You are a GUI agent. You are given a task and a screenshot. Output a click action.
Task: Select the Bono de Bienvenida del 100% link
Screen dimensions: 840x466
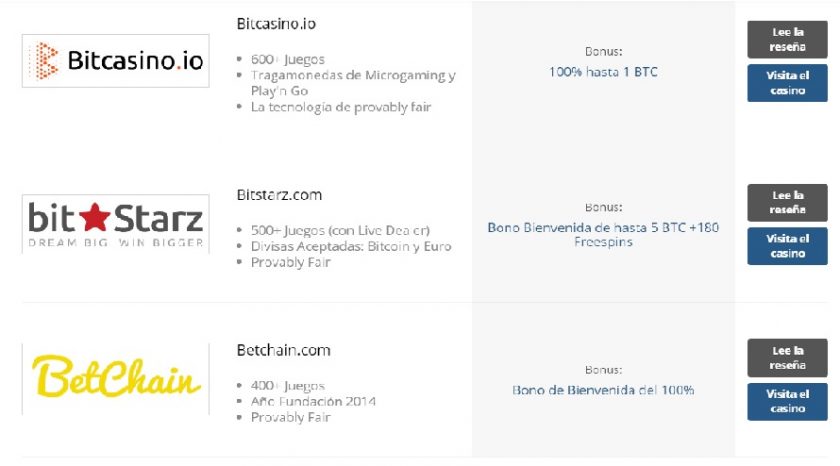coord(603,390)
